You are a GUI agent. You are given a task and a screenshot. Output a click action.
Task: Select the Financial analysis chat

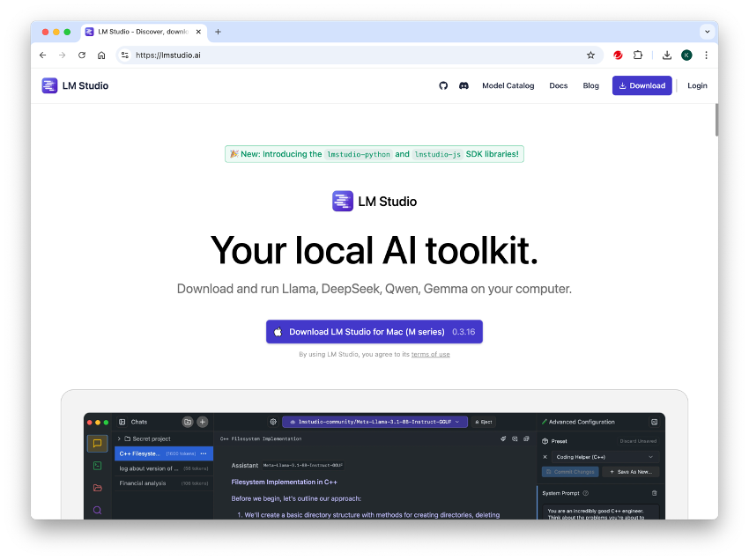click(164, 483)
